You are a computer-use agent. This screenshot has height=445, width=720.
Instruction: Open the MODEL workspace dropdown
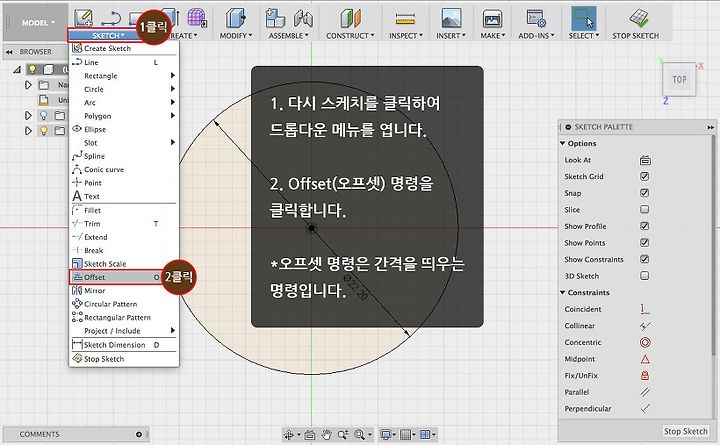(x=36, y=22)
